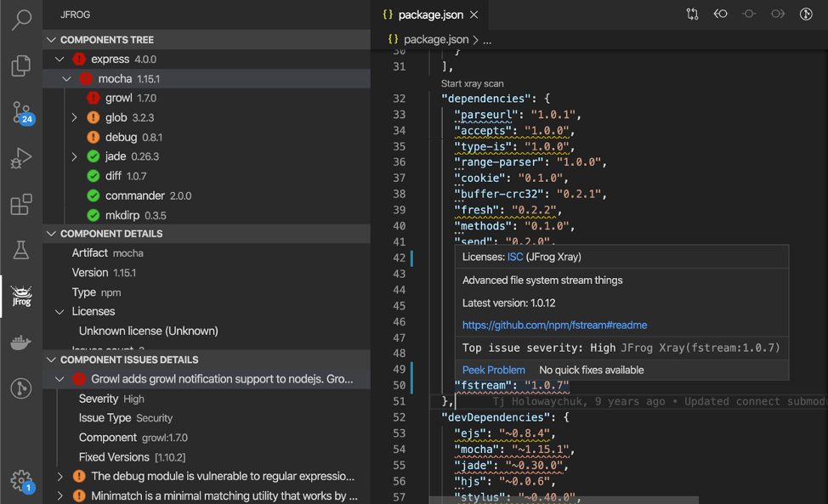The height and width of the screenshot is (504, 828).
Task: Open the Explorer files icon
Action: [21, 65]
